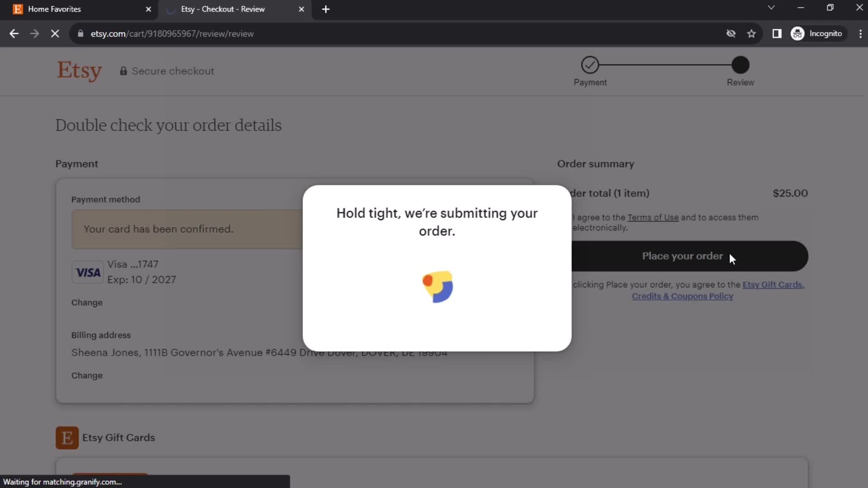Click the new tab plus button

(x=325, y=9)
